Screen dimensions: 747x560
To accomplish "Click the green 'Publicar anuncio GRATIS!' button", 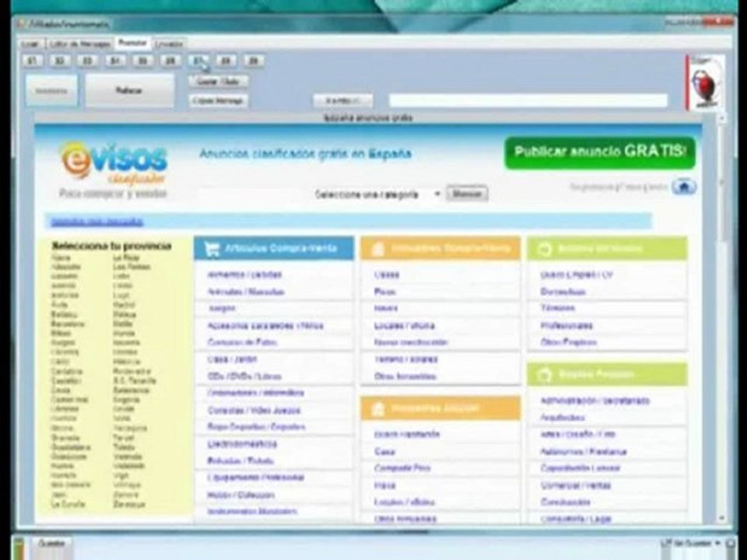I will [x=600, y=153].
